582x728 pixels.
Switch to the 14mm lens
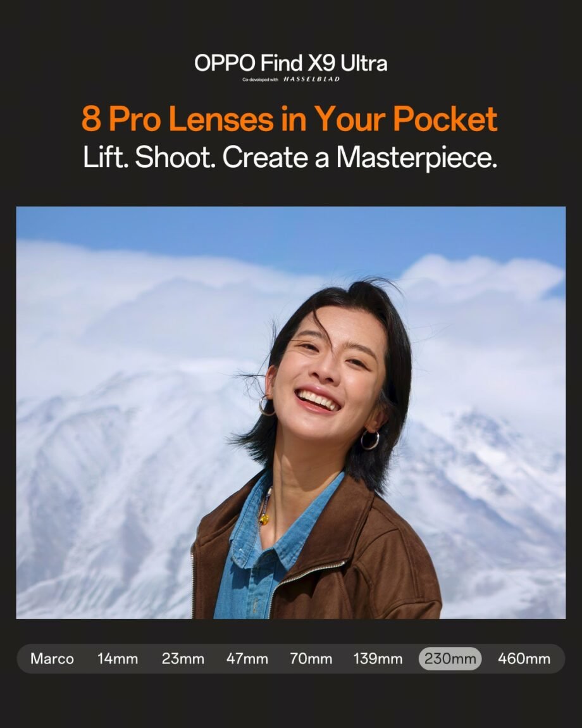tap(118, 659)
